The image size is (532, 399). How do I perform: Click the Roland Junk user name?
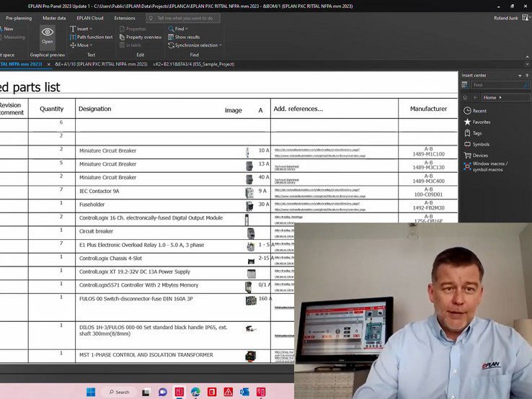[505, 18]
